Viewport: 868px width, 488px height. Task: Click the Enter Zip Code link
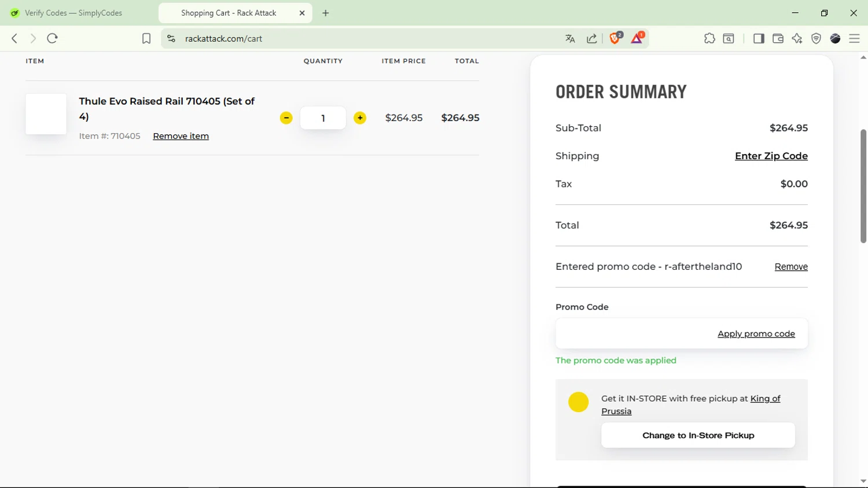pos(771,156)
